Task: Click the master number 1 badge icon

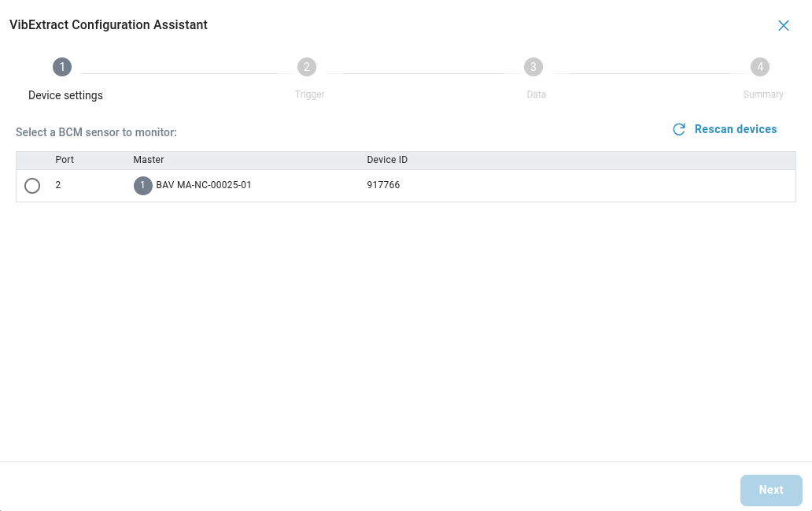Action: [x=142, y=186]
